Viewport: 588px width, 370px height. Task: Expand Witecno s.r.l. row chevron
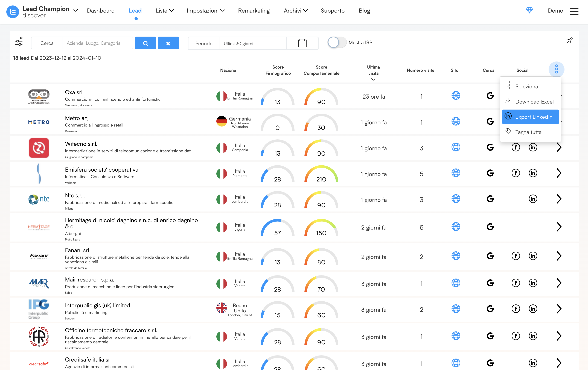click(x=559, y=147)
